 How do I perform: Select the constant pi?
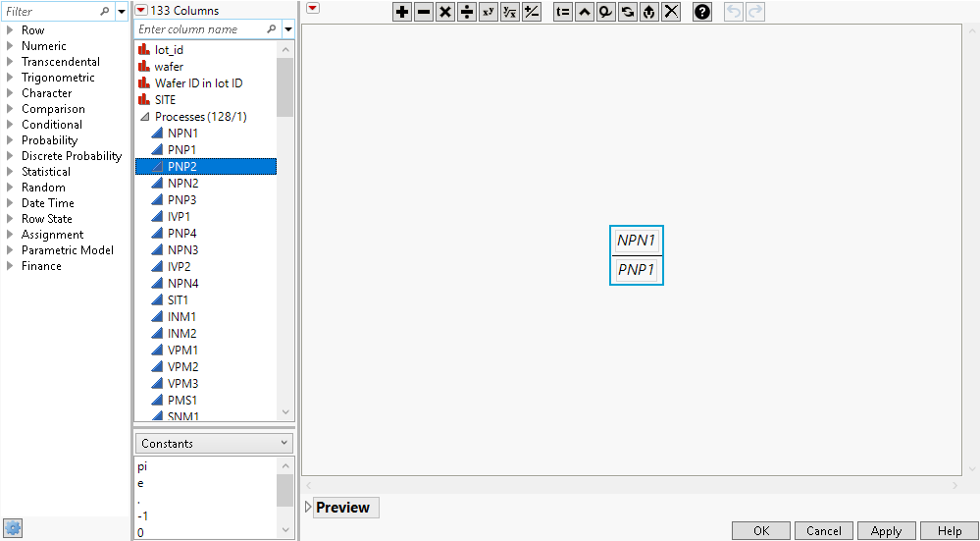(206, 466)
